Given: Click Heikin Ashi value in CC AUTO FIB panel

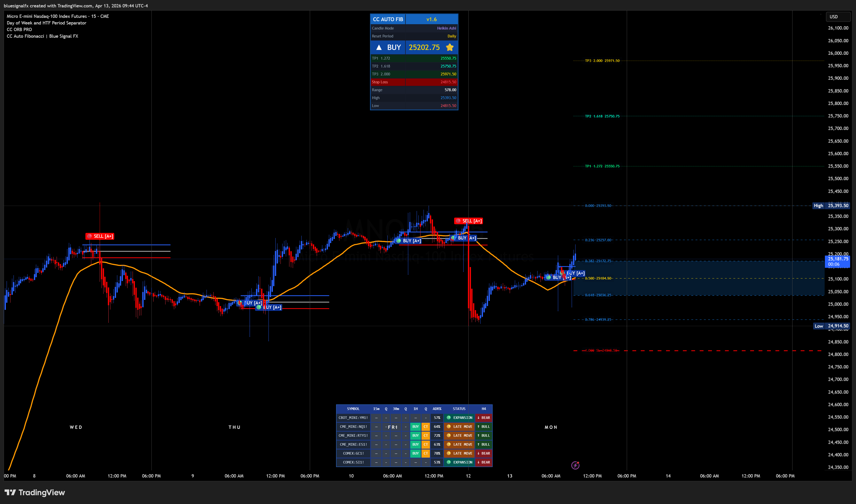Looking at the screenshot, I should tap(446, 29).
